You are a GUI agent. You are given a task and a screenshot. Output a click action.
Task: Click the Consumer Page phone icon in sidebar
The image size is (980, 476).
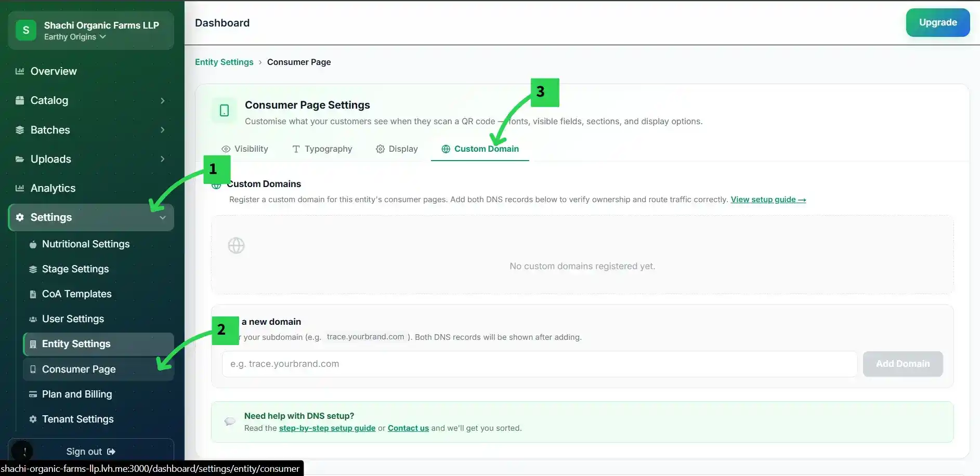[33, 369]
